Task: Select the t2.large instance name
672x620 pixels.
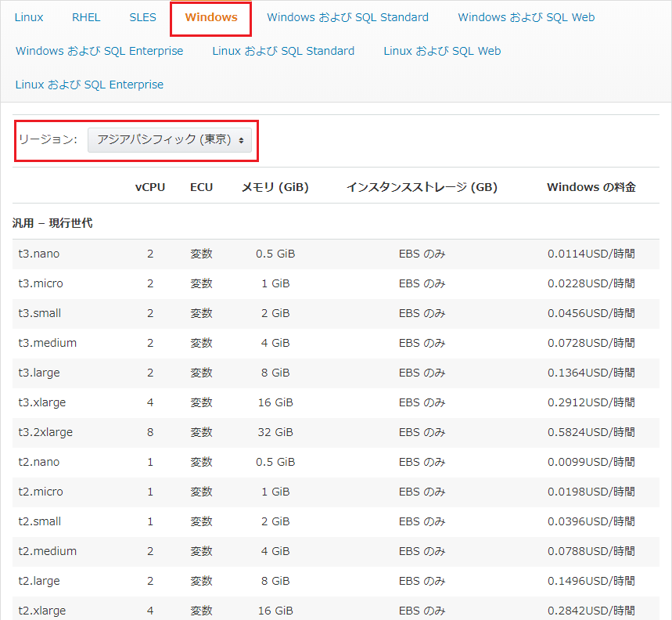Action: click(39, 582)
